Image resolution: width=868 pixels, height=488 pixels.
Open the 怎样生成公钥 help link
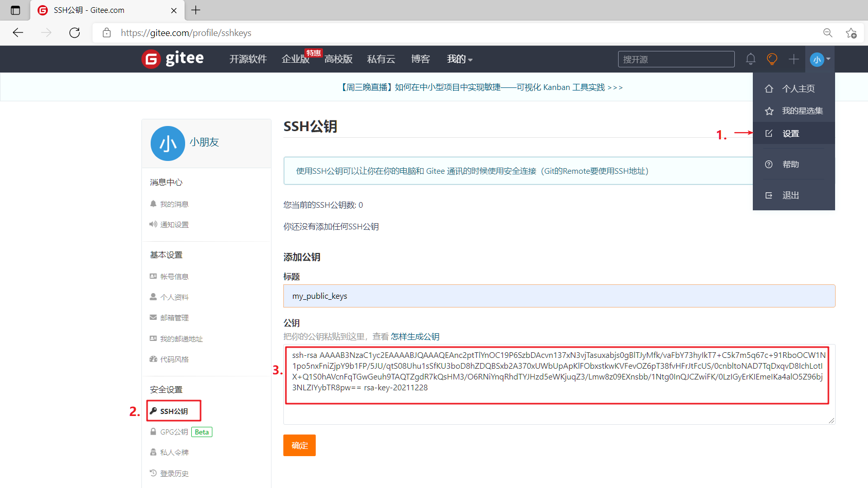414,336
